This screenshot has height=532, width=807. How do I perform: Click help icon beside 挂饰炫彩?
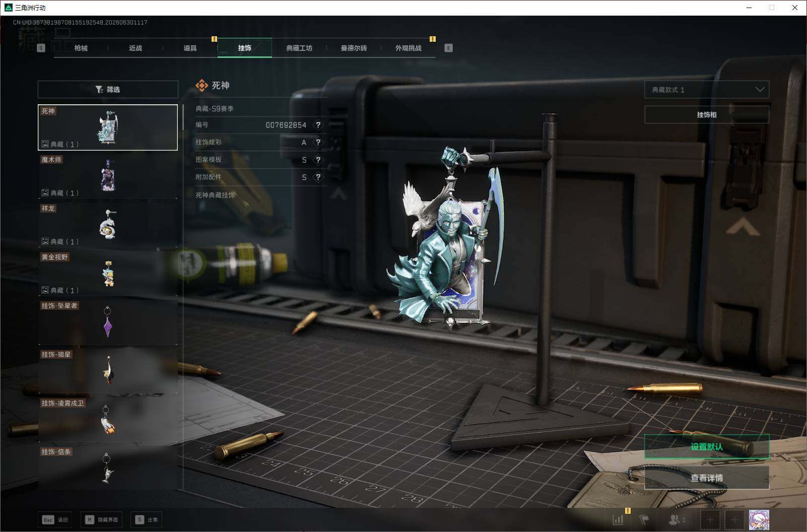point(318,143)
